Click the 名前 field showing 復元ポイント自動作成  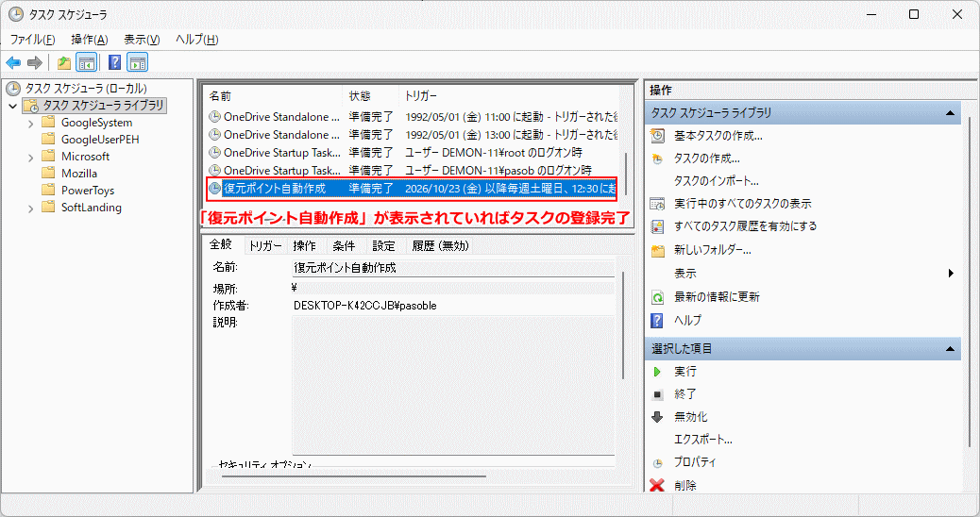(x=454, y=268)
